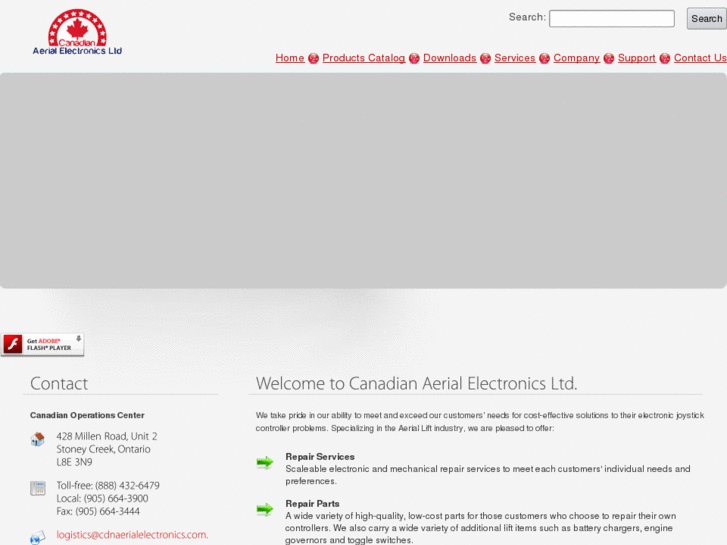Click the logistics@cdnaerialelectronics.com email link

click(132, 534)
